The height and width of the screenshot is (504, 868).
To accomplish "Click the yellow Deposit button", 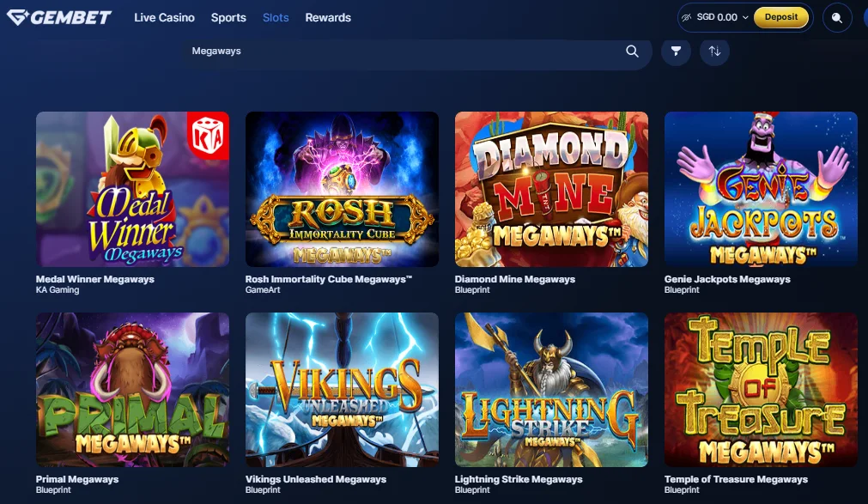I will point(781,17).
